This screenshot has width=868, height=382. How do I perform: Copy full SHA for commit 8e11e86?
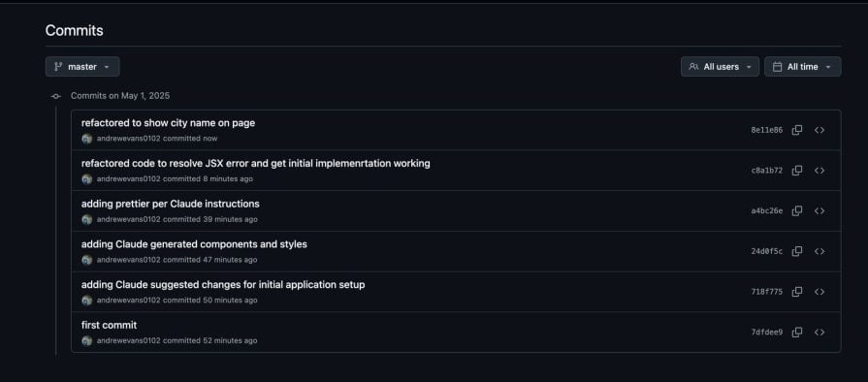pos(797,130)
